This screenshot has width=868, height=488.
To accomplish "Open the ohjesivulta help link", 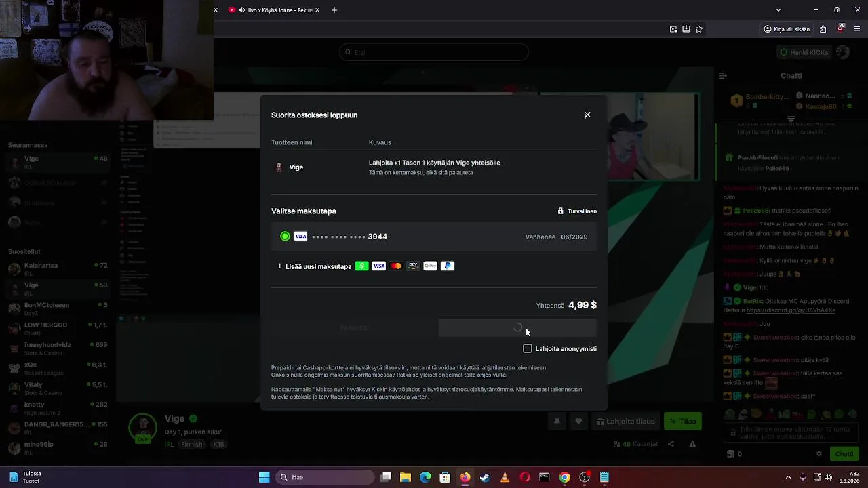I will [492, 375].
